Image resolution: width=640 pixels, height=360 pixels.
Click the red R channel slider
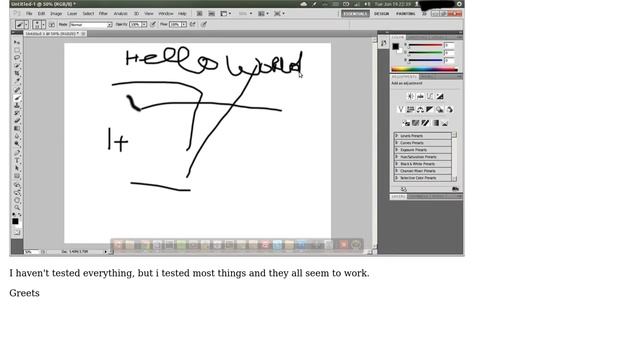coord(426,45)
